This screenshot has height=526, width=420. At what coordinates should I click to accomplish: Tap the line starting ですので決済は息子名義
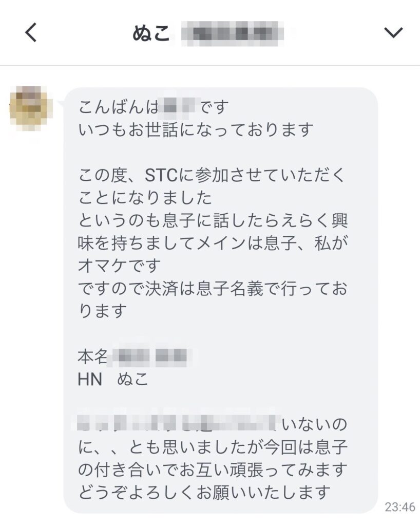(213, 289)
